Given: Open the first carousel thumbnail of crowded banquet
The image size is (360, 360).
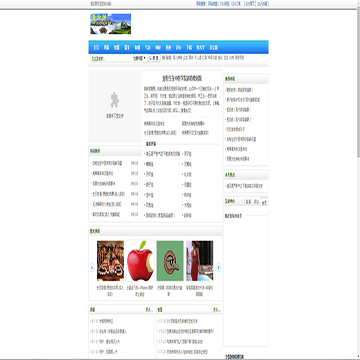Looking at the screenshot, I should [x=110, y=261].
